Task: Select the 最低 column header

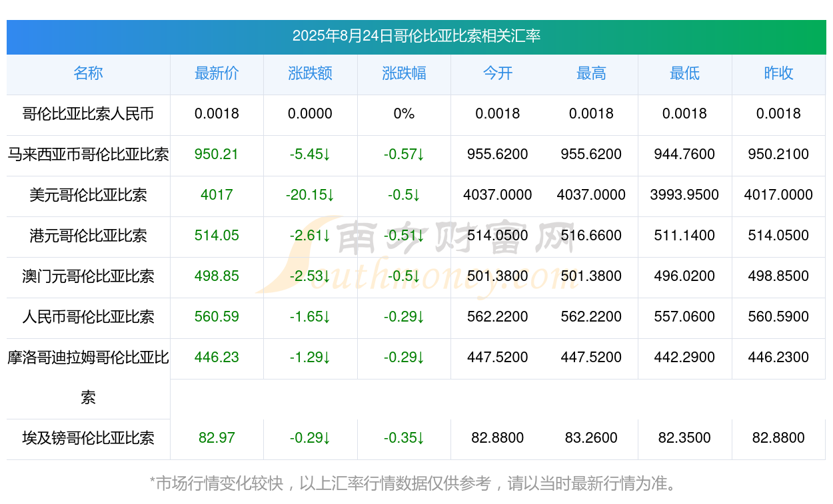Action: coord(684,73)
